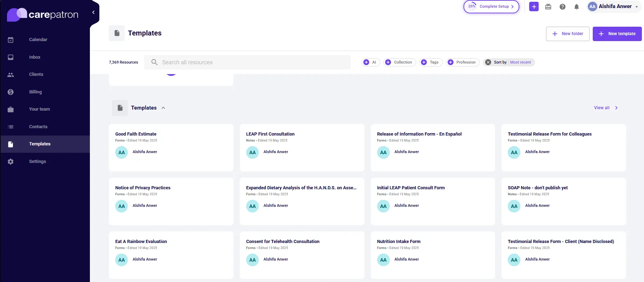
Task: Open Settings in the sidebar
Action: point(37,162)
